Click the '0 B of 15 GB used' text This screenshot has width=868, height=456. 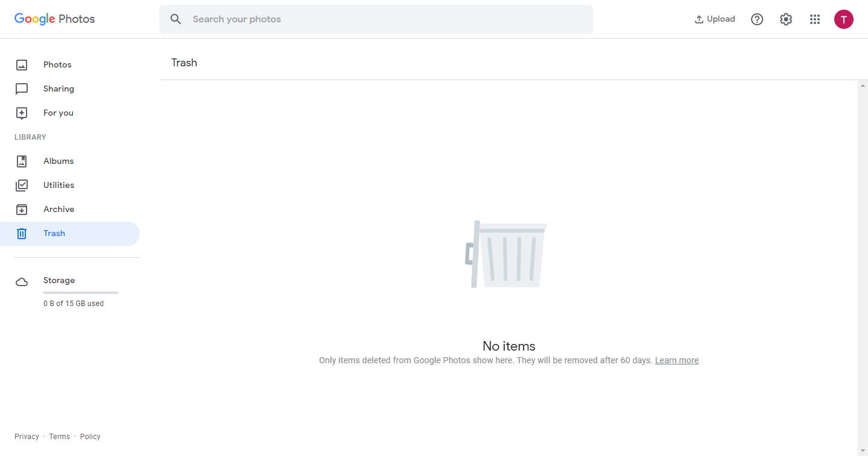[x=74, y=304]
